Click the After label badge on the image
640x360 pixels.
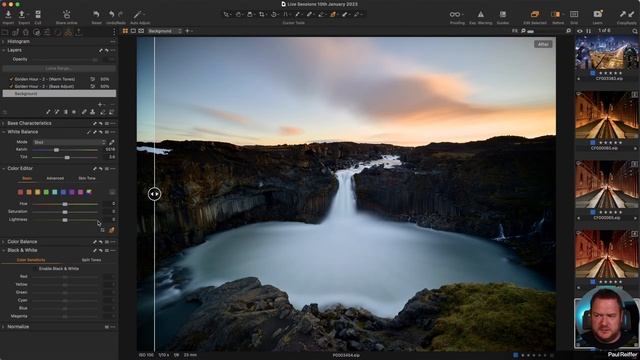[x=543, y=44]
